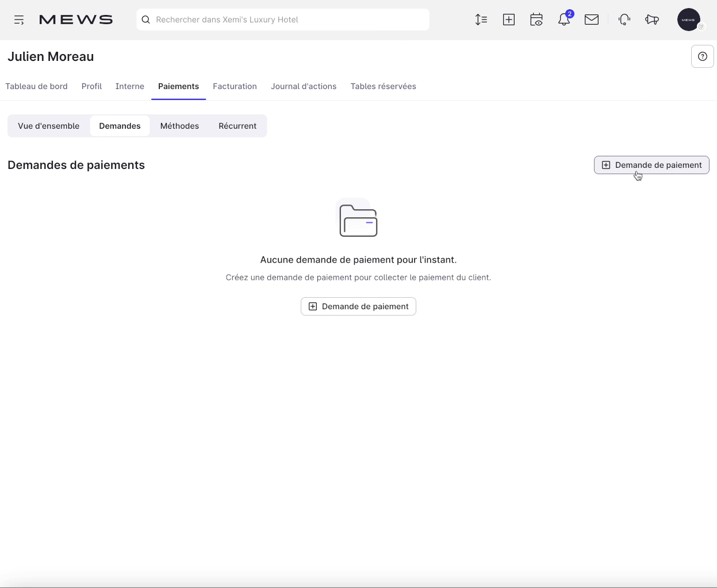Open the hamburger navigation menu

point(19,20)
